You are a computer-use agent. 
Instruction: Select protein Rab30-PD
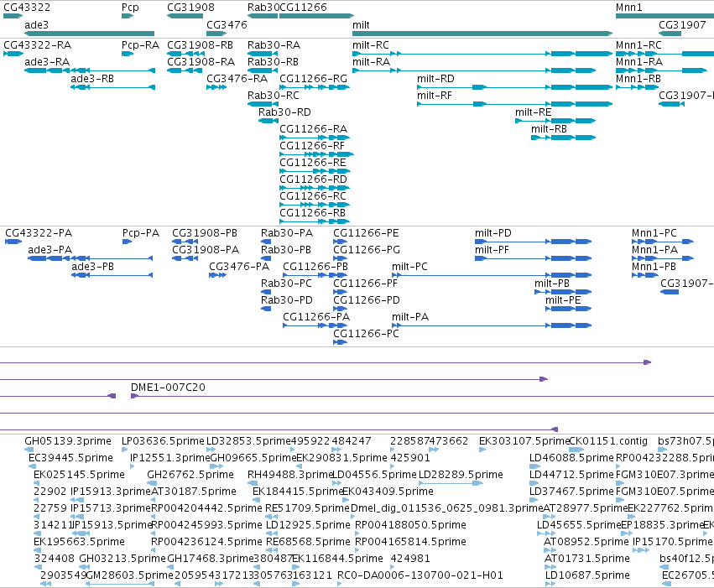click(x=266, y=309)
